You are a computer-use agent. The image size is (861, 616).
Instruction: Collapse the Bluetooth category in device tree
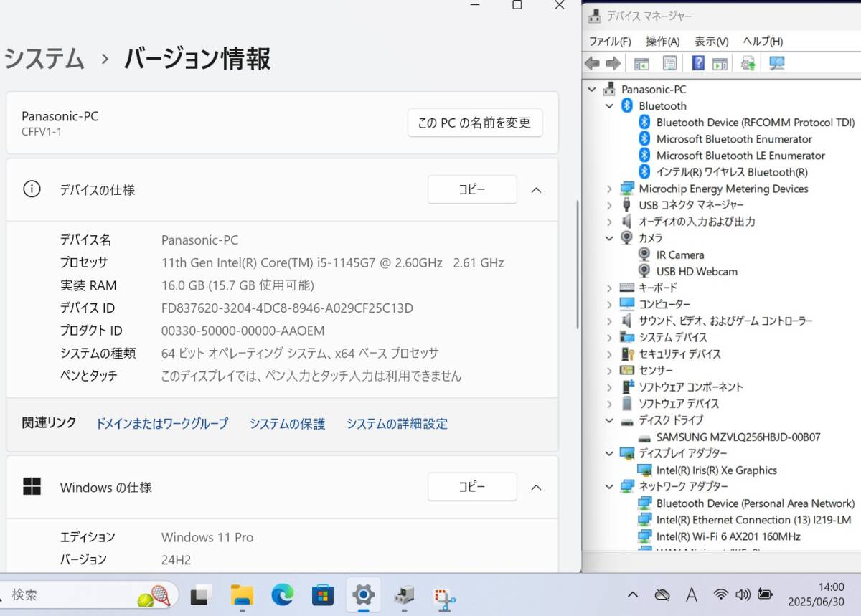tap(609, 106)
